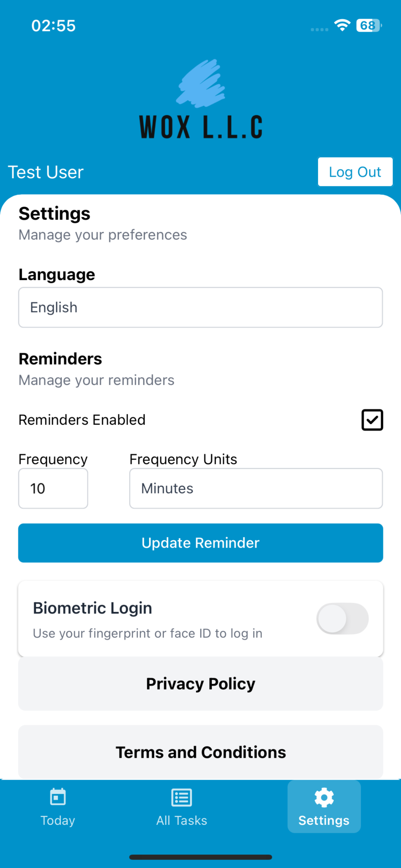Tap the Settings gear icon
401x868 pixels.
click(324, 797)
